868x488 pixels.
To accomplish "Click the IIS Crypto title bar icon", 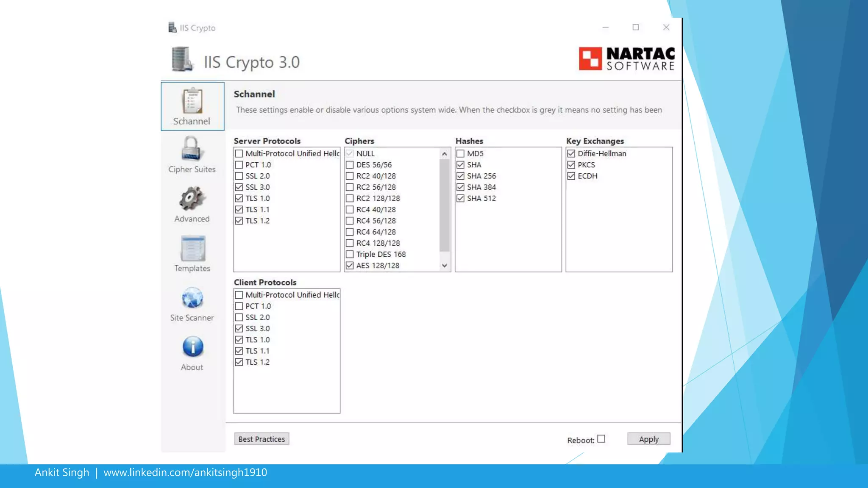I will click(x=172, y=28).
